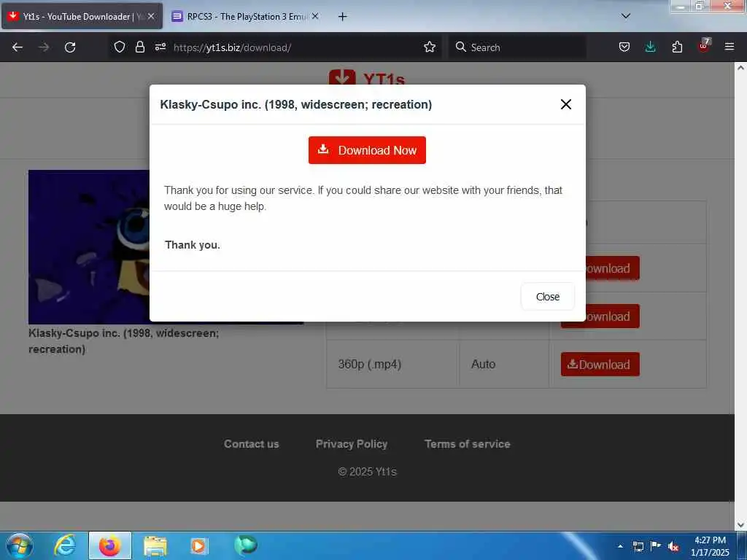Open the clock showing 4:27 PM
This screenshot has width=747, height=560.
[710, 546]
